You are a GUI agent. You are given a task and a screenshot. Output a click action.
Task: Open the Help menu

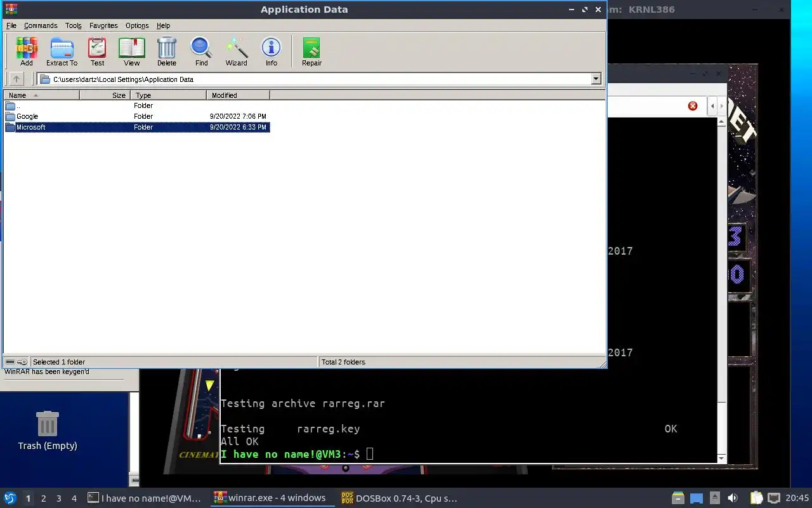163,25
